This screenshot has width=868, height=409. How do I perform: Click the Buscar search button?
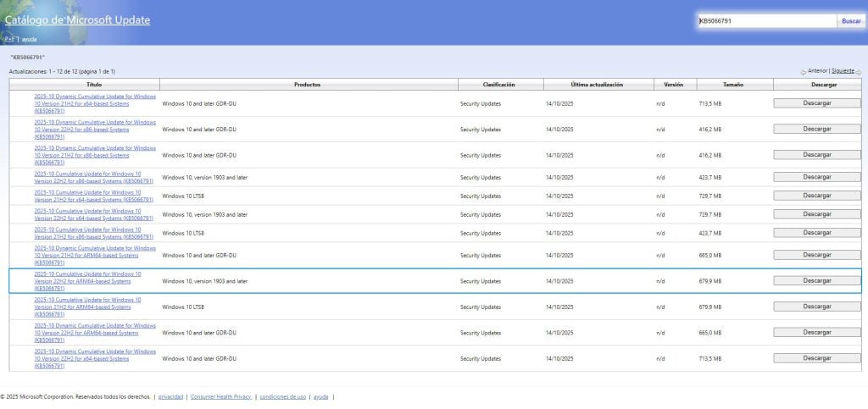pos(850,20)
